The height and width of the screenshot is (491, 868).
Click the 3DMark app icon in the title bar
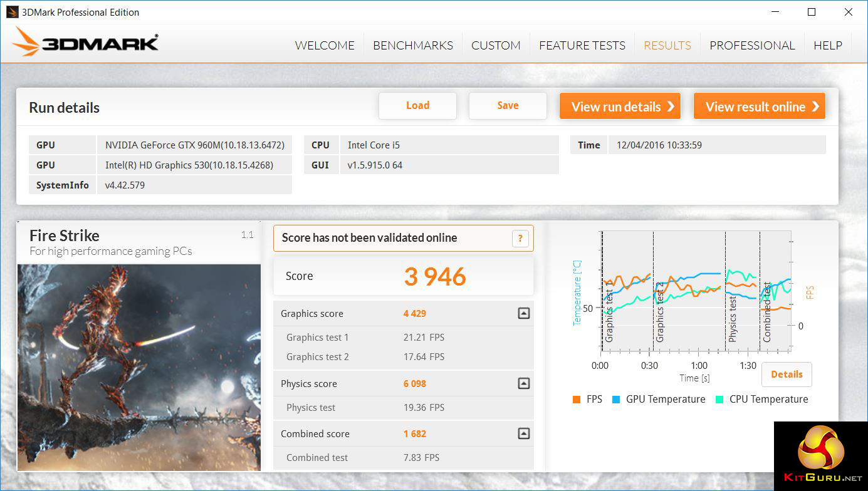coord(12,12)
